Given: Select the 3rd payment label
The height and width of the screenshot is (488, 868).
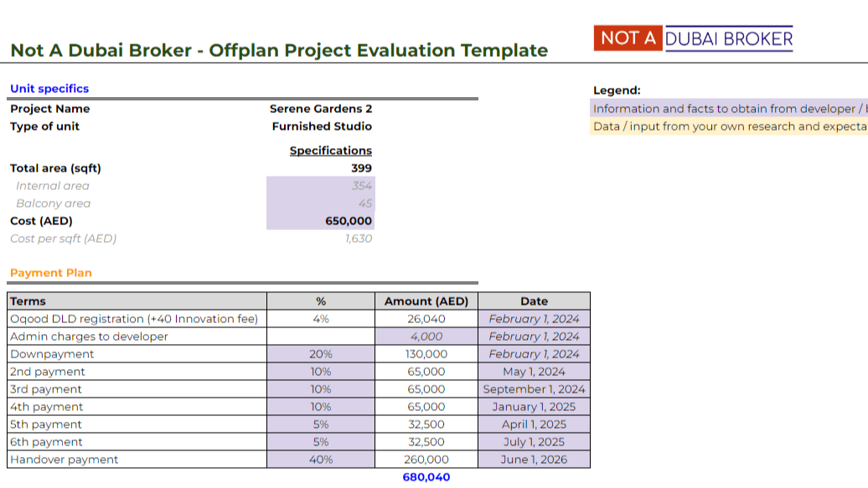Looking at the screenshot, I should (137, 389).
